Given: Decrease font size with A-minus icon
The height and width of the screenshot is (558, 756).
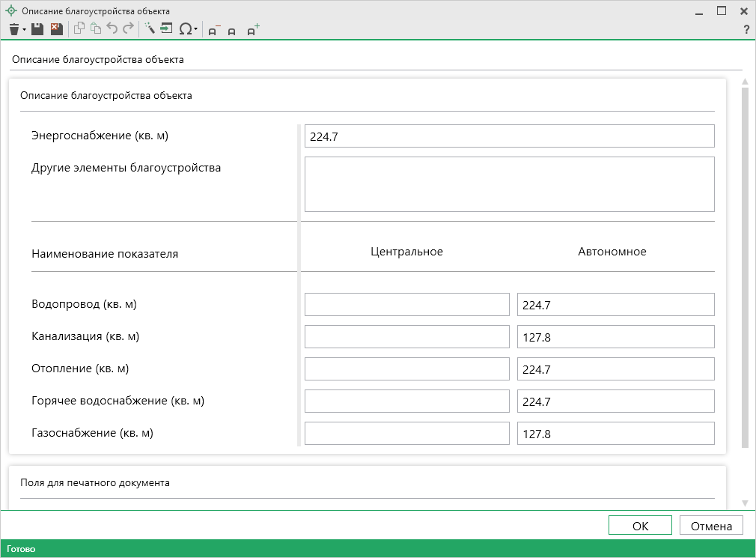Looking at the screenshot, I should pyautogui.click(x=214, y=30).
